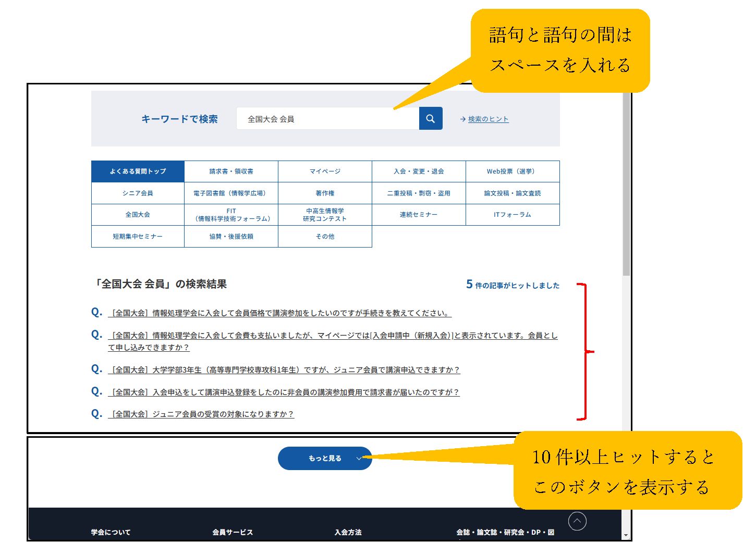Click the scroll-to-top circular arrow icon
Screen dimensions: 756x554
pos(577,521)
